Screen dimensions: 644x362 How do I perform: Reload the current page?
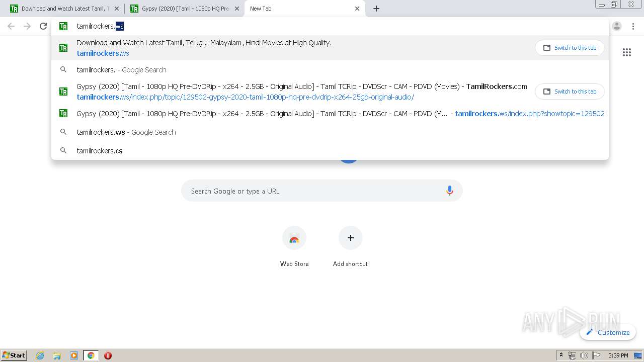(43, 26)
